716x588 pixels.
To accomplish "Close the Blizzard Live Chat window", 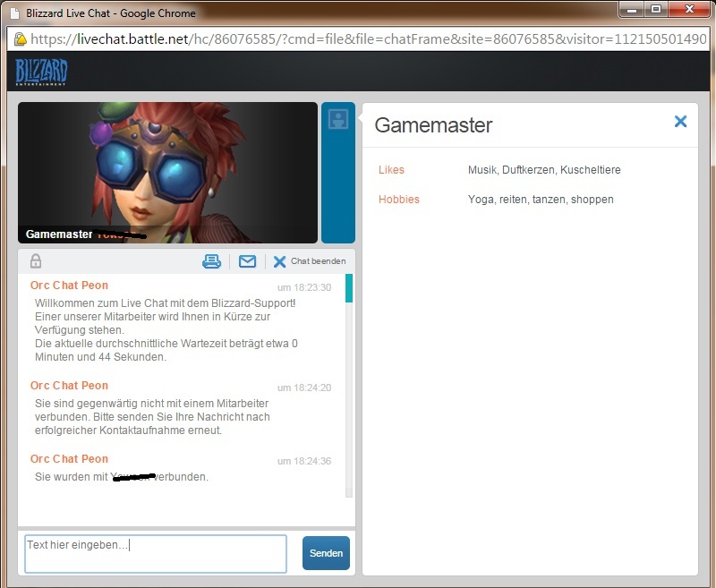I will (x=689, y=10).
